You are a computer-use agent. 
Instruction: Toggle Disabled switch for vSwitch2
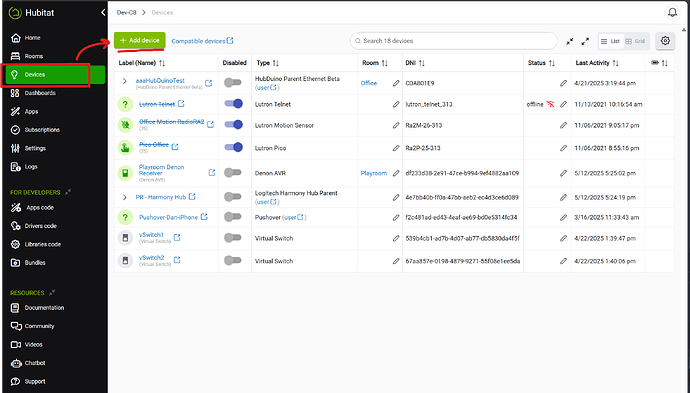[x=233, y=261]
